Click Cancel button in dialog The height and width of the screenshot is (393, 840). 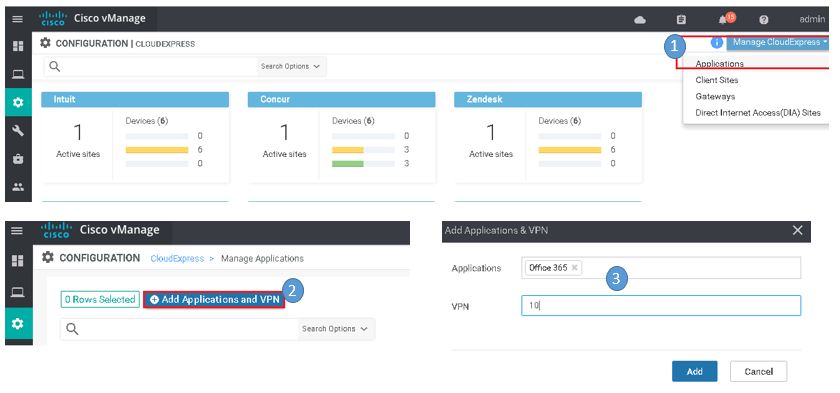[x=759, y=371]
